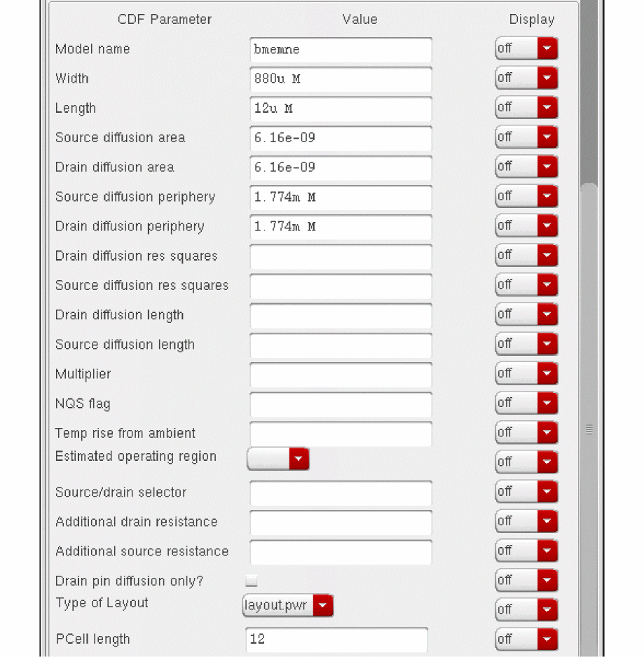Open Display dropdown for Model name

tap(526, 49)
